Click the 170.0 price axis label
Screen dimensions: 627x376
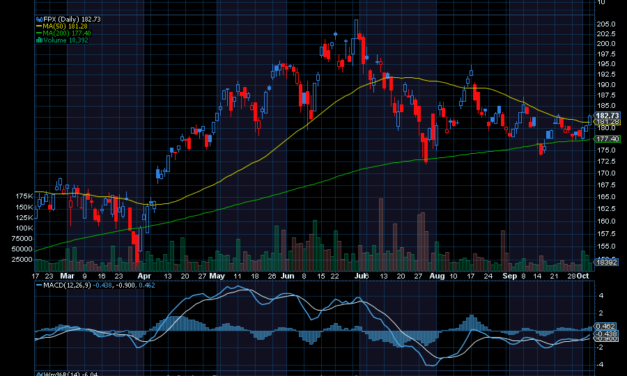pos(606,173)
